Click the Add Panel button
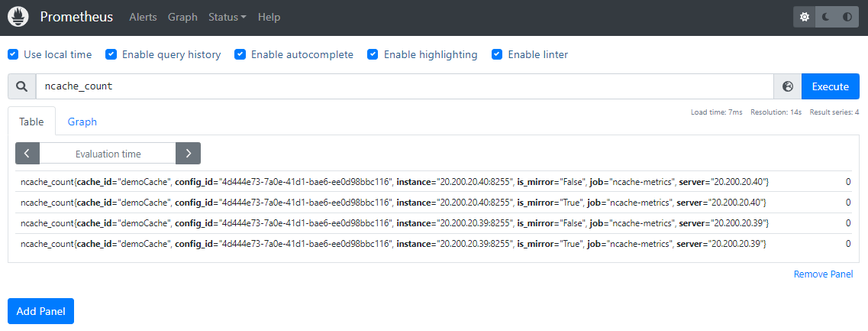 [41, 311]
